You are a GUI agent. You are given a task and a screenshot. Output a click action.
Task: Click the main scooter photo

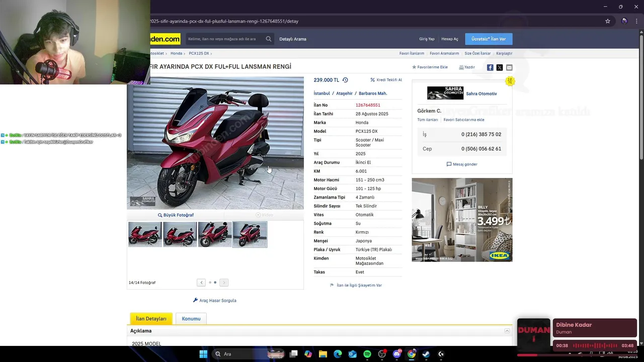tap(215, 143)
